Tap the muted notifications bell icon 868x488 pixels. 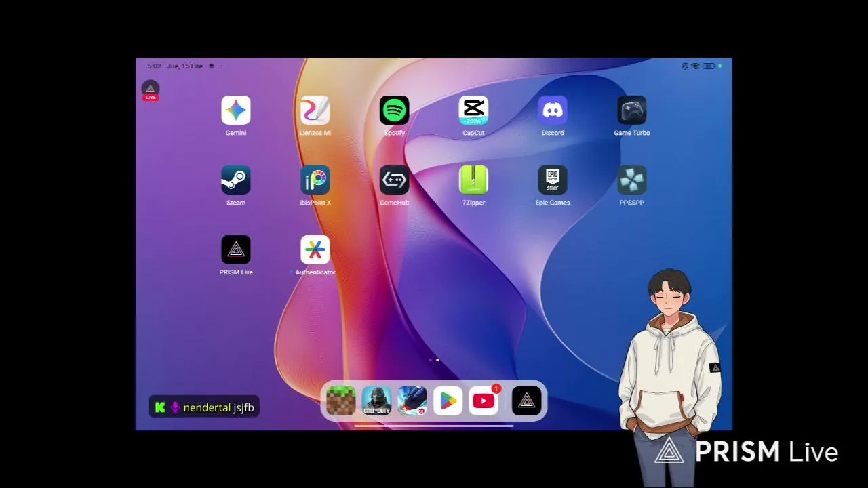click(685, 66)
